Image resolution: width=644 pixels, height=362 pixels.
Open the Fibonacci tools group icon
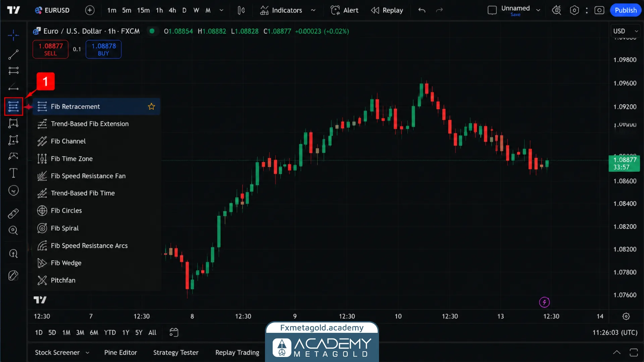pyautogui.click(x=13, y=107)
